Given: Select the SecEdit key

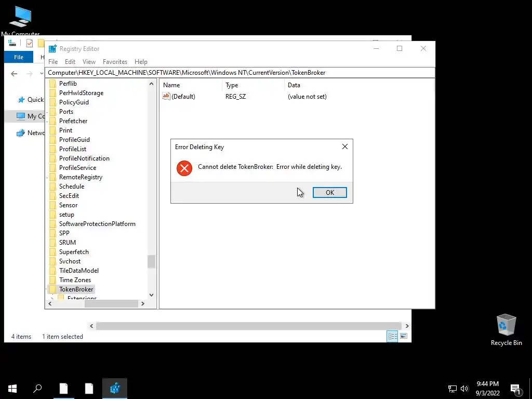Looking at the screenshot, I should [69, 196].
